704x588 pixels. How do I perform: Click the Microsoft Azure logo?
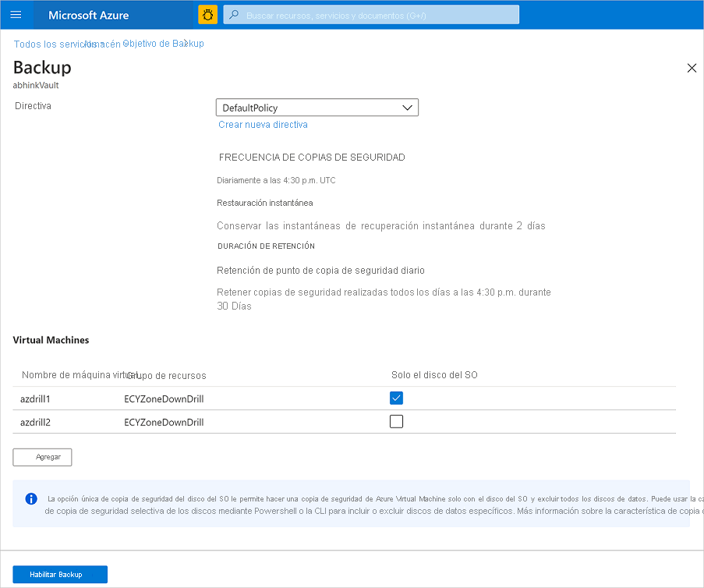tap(88, 14)
